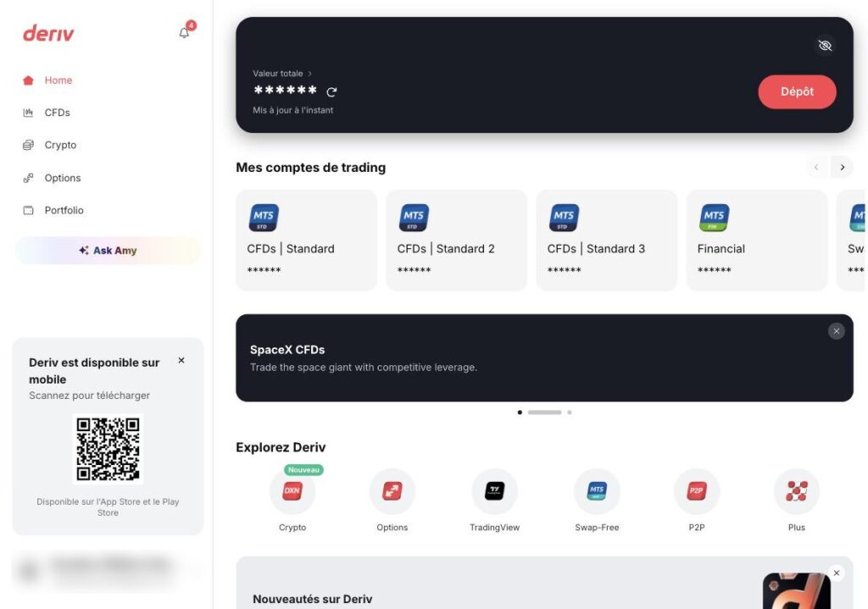Viewport: 868px width, 609px height.
Task: Click the mobile app QR code
Action: (x=108, y=449)
